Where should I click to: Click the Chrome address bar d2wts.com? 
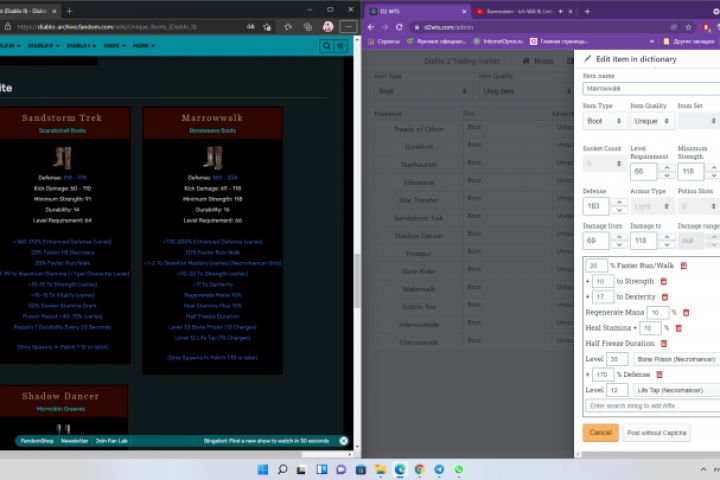click(448, 27)
